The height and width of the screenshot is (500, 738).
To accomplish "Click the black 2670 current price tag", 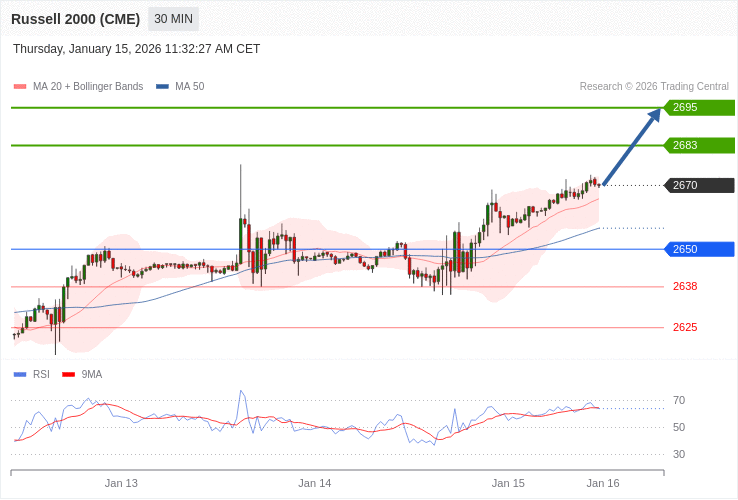I will pyautogui.click(x=699, y=185).
